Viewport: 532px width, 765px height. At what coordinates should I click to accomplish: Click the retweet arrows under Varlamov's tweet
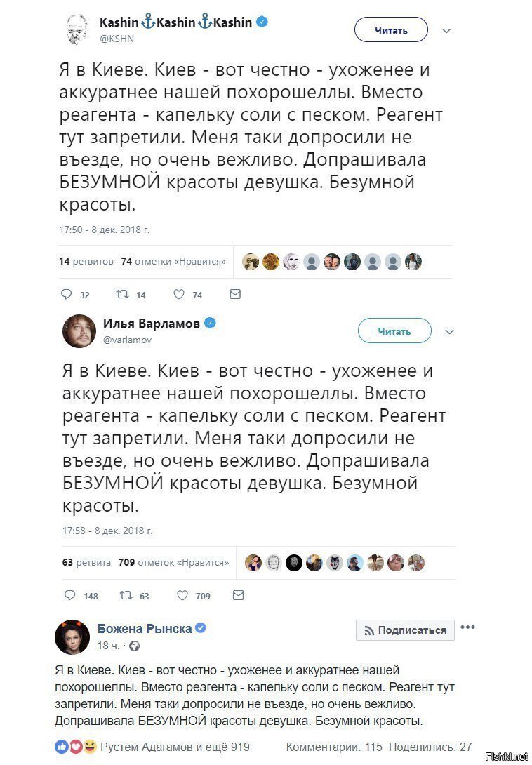(x=126, y=594)
